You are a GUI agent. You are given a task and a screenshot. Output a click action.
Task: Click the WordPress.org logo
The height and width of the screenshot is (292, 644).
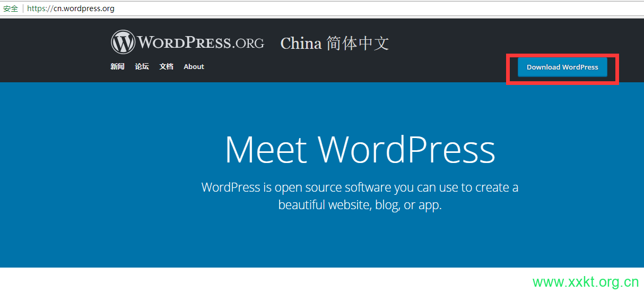[x=187, y=42]
